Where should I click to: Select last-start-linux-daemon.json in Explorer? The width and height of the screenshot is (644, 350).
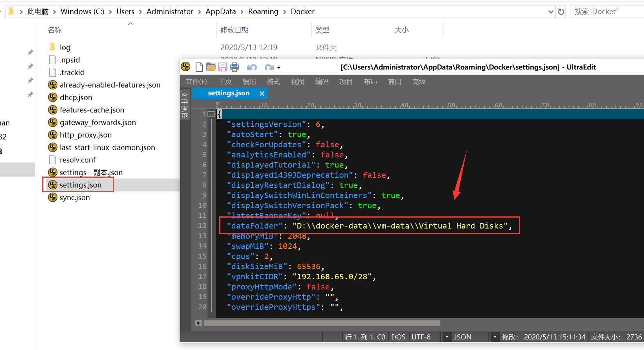107,147
